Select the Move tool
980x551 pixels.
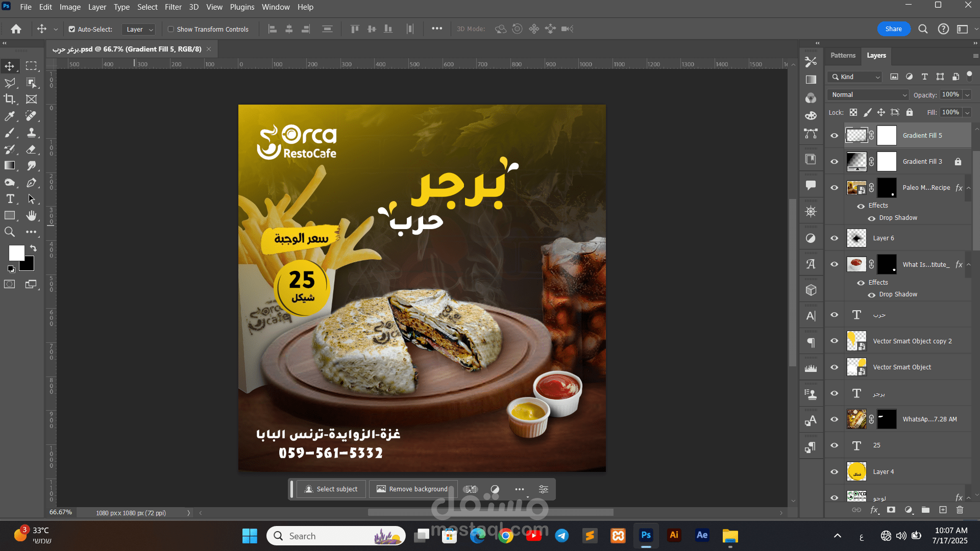pos(10,66)
